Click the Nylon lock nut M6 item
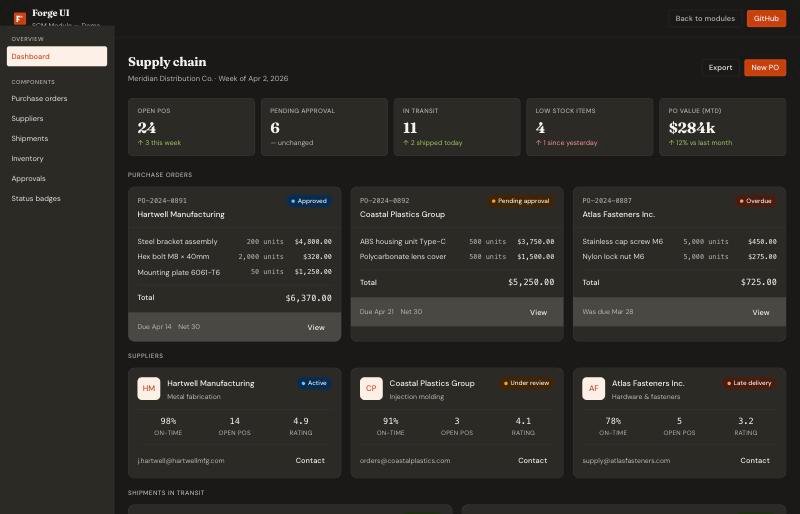The width and height of the screenshot is (800, 514). point(679,257)
